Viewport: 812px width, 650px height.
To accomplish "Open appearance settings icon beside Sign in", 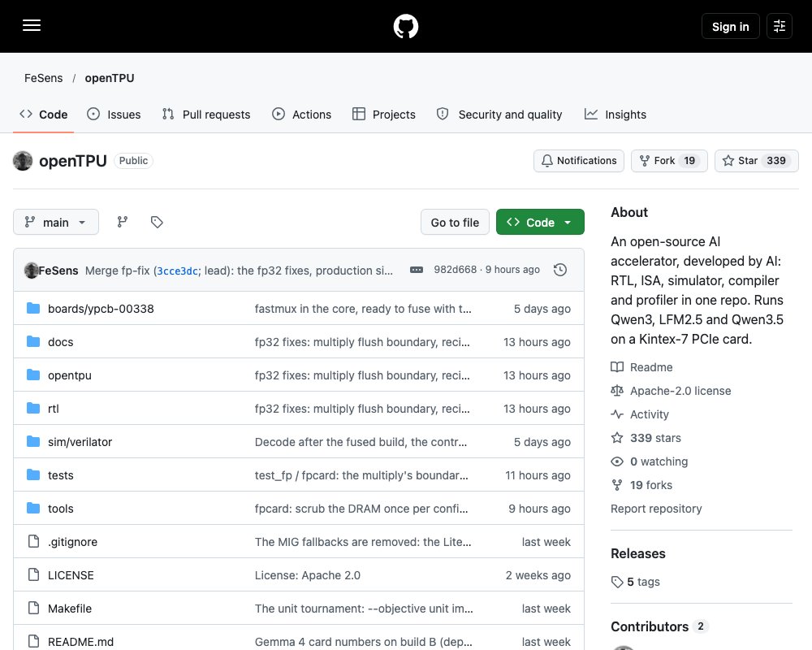I will pos(779,26).
